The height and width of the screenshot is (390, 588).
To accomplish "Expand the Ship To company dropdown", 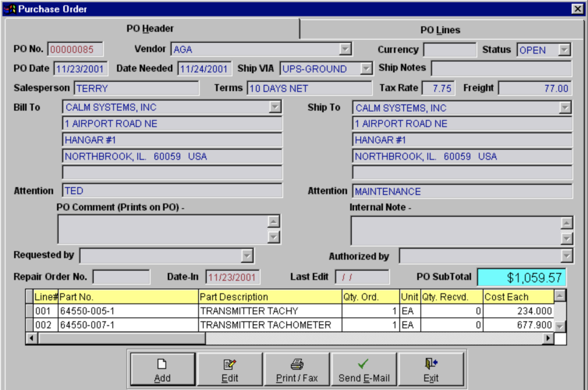I will [566, 107].
